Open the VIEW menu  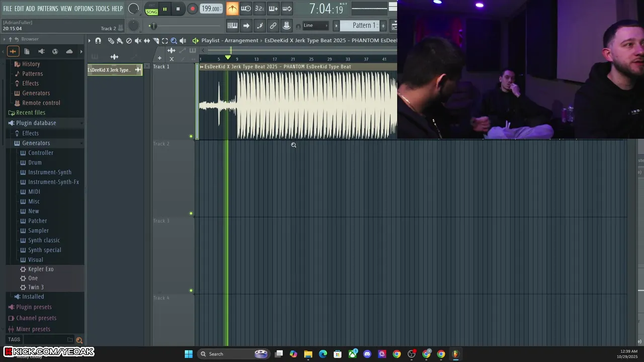(66, 9)
